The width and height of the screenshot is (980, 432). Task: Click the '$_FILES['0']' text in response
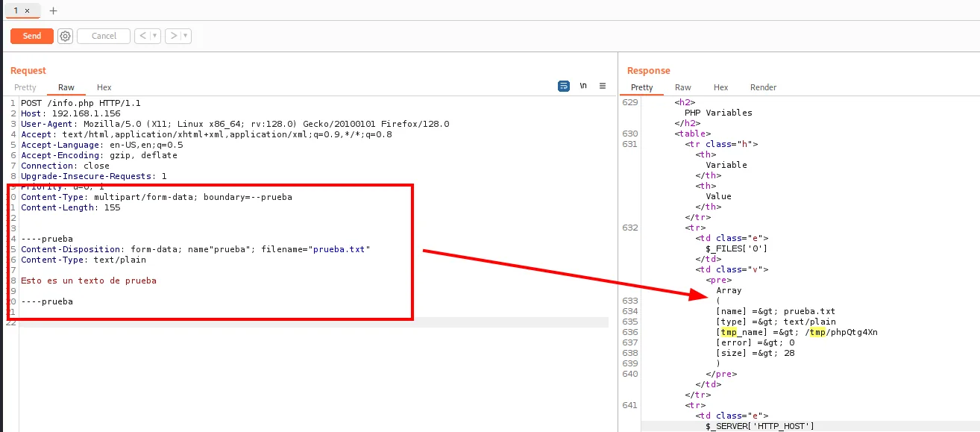pyautogui.click(x=736, y=248)
